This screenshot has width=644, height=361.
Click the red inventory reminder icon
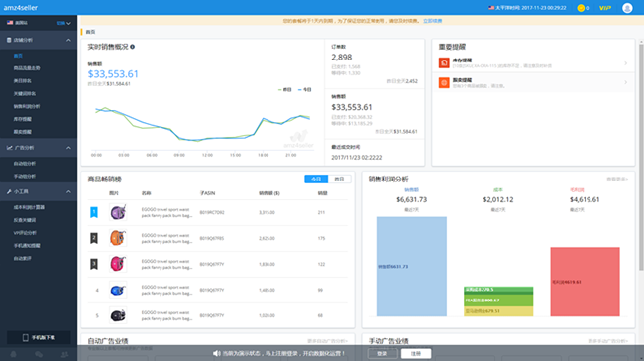444,62
